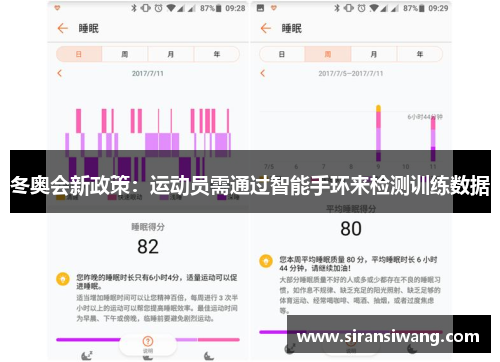
Task: Tap the Wi-Fi icon in the 09:29 status bar
Action: point(374,8)
